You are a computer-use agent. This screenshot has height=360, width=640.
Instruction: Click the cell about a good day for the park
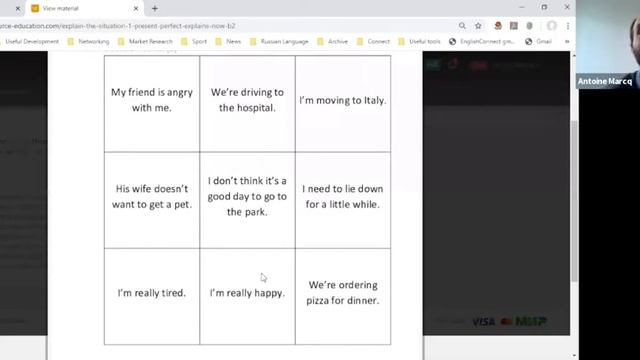pyautogui.click(x=247, y=200)
